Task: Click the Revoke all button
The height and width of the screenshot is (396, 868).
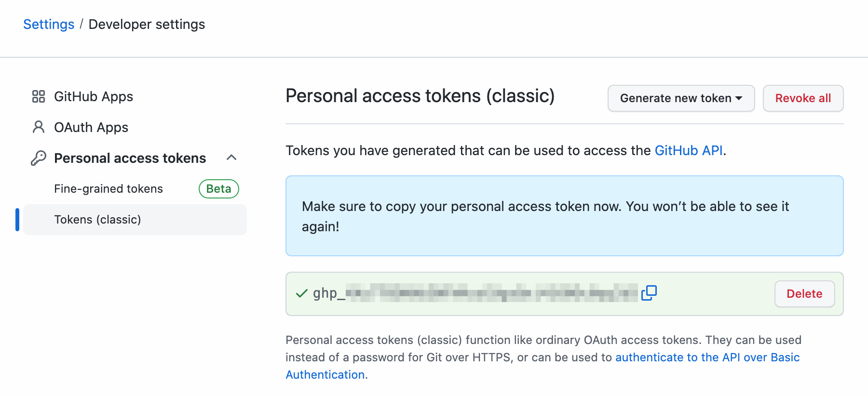Action: (x=803, y=98)
